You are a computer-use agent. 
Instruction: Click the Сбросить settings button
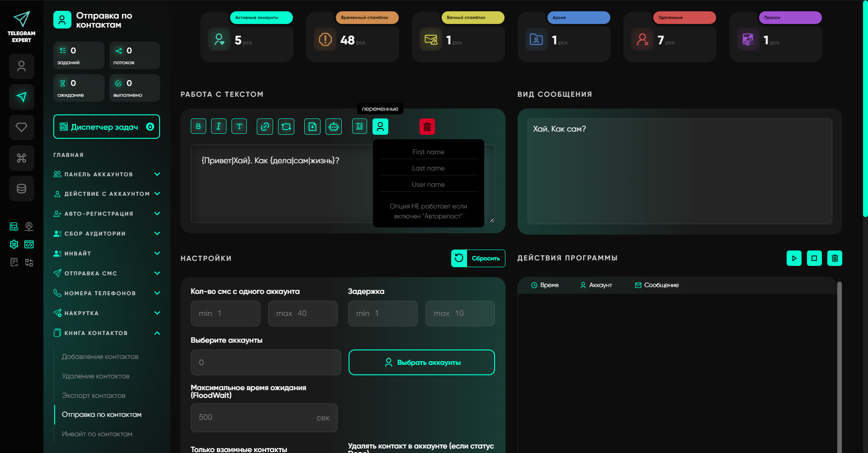[478, 259]
